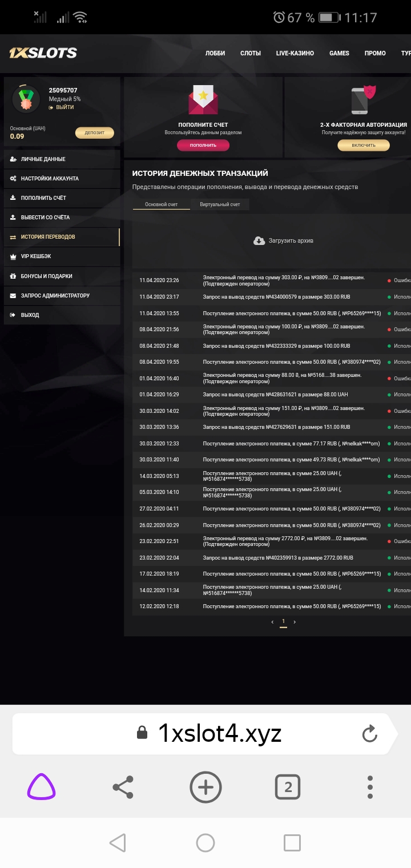Go to next page arrow

coord(295,622)
